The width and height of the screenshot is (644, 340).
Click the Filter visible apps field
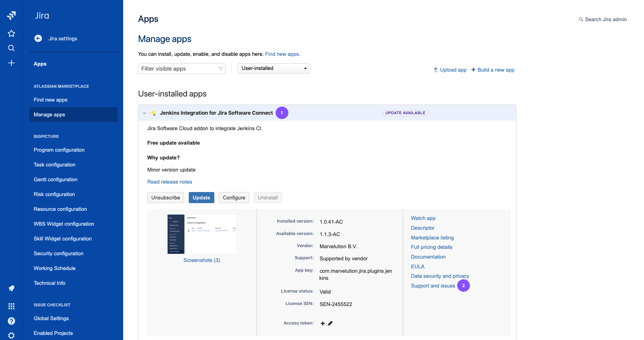tap(182, 69)
